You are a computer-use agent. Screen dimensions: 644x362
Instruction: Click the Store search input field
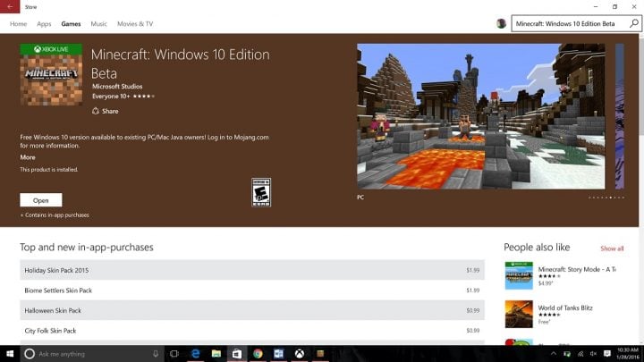coord(569,23)
